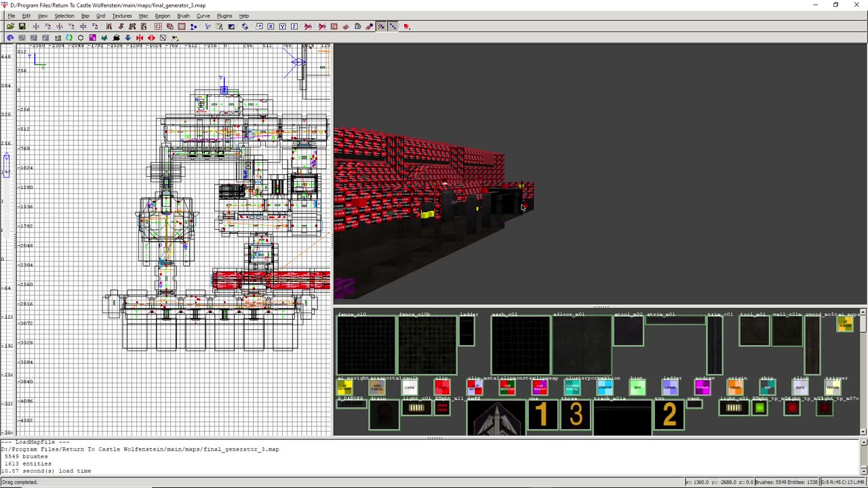This screenshot has height=488, width=868.
Task: Click the Open map file icon
Action: 10,26
